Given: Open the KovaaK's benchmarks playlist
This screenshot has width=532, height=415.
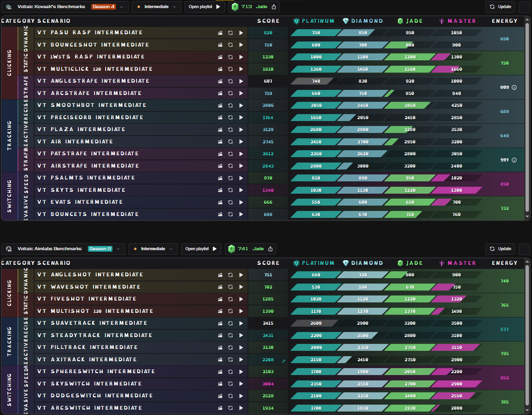Looking at the screenshot, I should click(x=204, y=7).
